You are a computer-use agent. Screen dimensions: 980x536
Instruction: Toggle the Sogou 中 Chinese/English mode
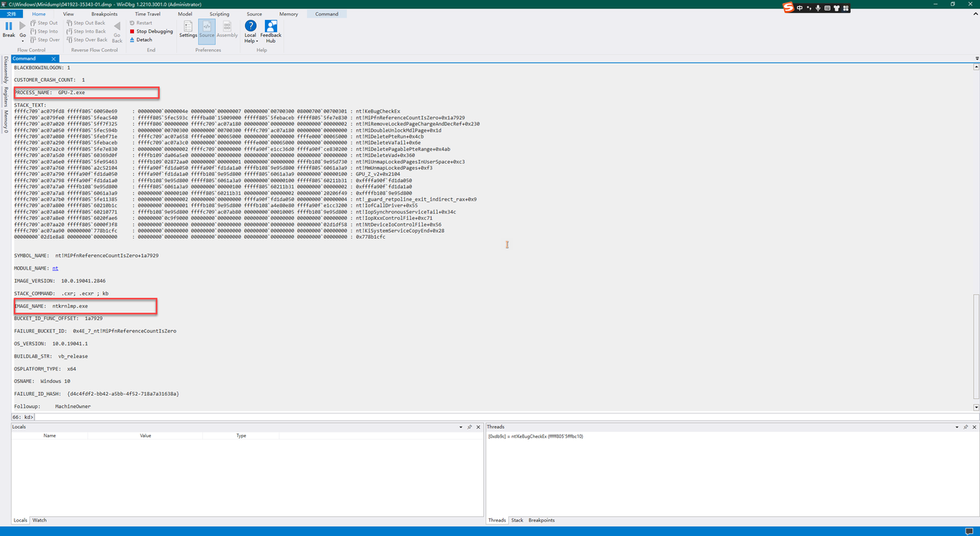tap(800, 8)
